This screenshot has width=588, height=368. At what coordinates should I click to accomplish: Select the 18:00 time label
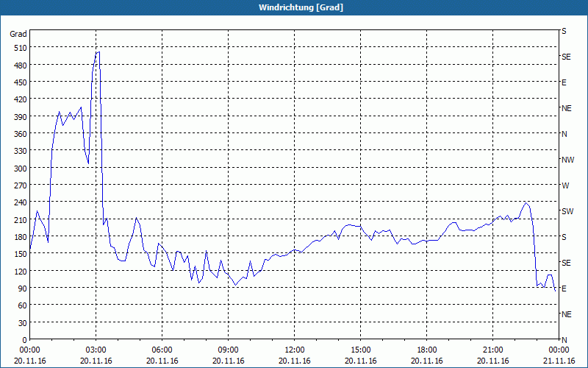point(427,350)
